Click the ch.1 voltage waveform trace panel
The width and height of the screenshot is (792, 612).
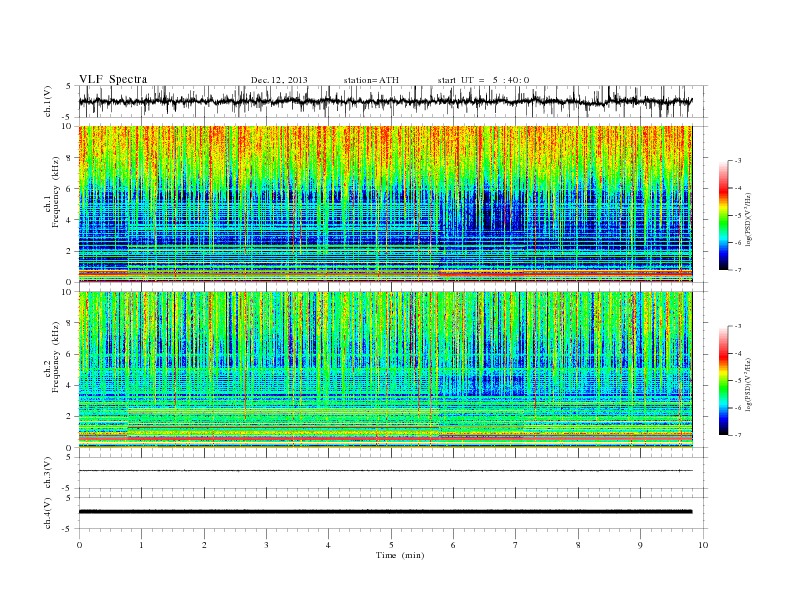393,102
